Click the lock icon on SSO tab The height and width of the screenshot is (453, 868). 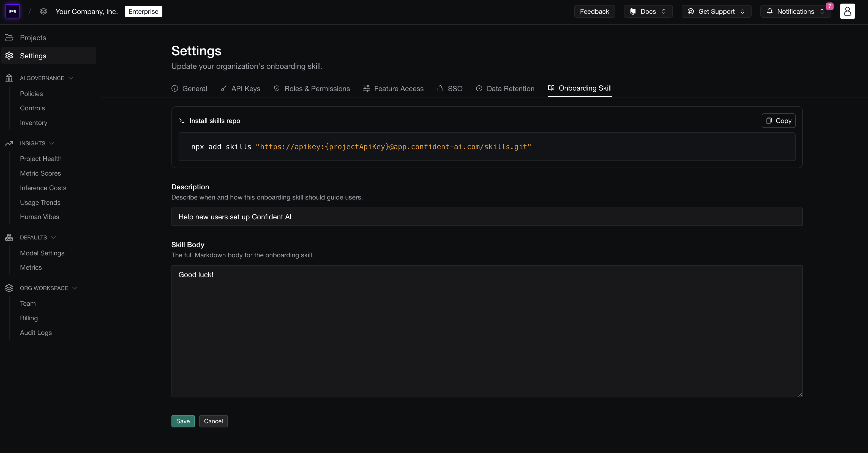coord(440,88)
